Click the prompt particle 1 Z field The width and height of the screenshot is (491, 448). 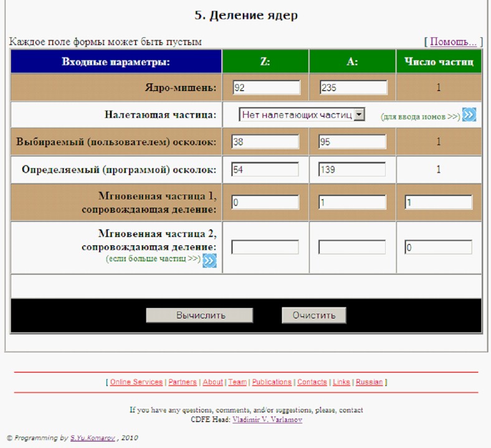[265, 203]
